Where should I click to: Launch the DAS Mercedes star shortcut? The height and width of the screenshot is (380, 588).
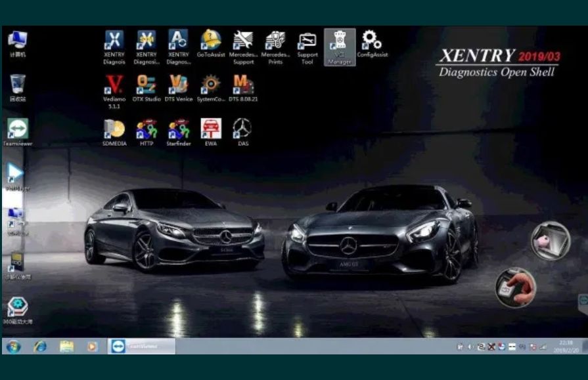pos(242,133)
